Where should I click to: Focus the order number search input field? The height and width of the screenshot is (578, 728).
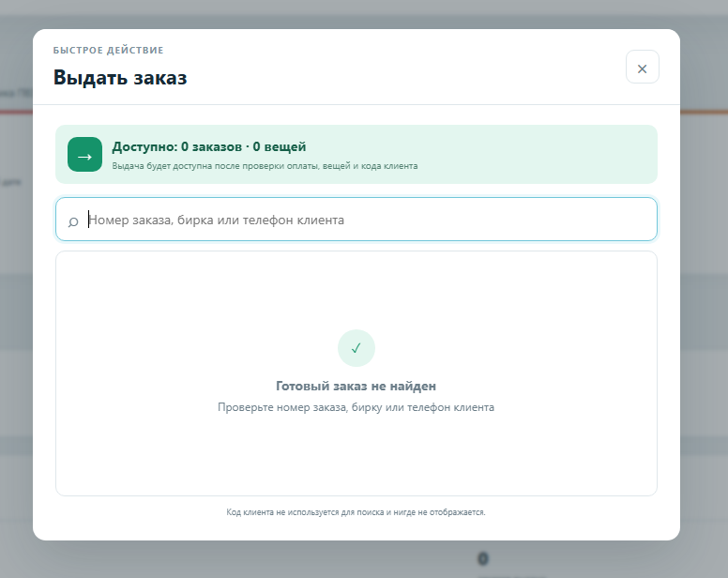pos(356,220)
